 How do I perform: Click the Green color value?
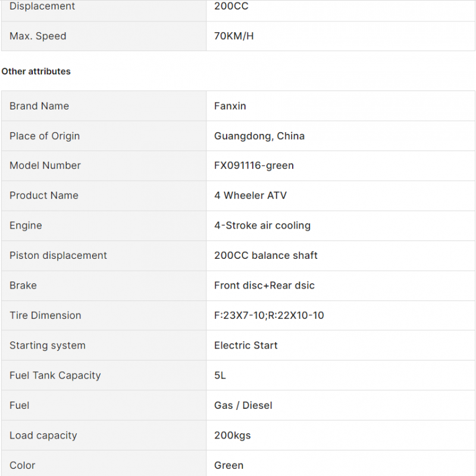tap(228, 465)
